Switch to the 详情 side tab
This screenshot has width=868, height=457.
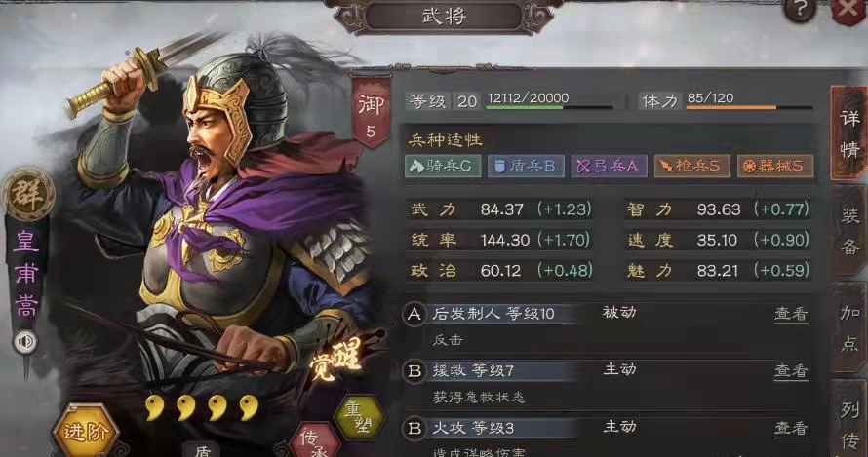pos(849,133)
